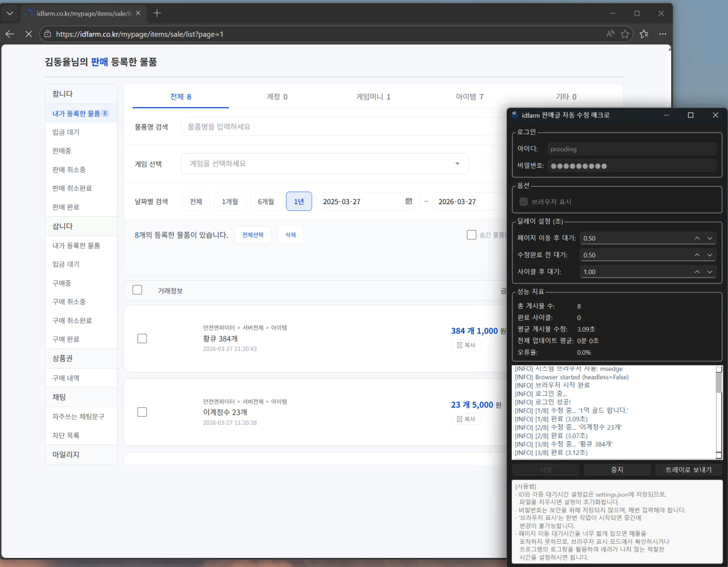Viewport: 728px width, 567px height.
Task: Tick the checkbox for 황큐 384개 item
Action: click(142, 338)
